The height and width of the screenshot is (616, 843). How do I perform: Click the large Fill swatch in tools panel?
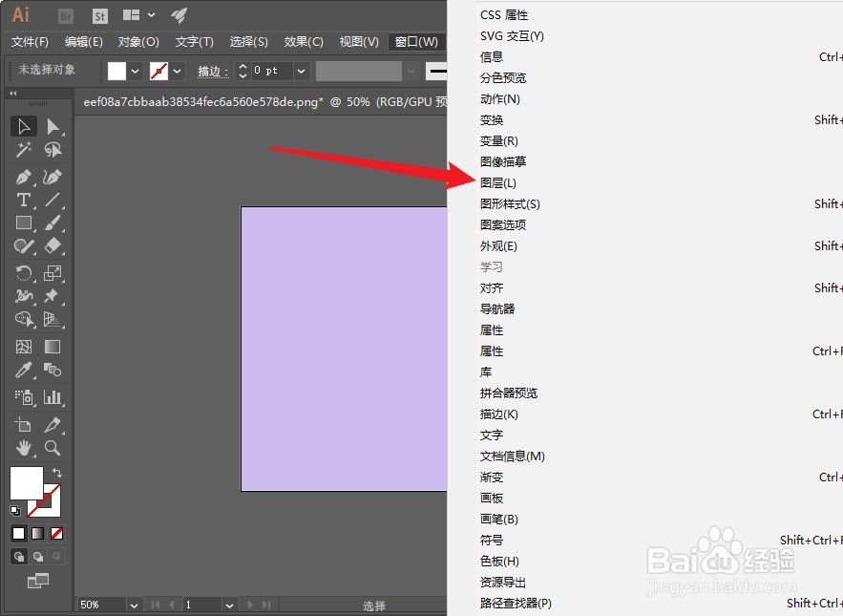coord(27,483)
